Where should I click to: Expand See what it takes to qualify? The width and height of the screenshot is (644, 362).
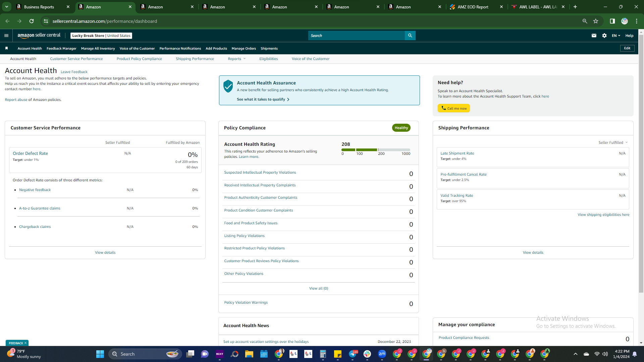pos(263,99)
